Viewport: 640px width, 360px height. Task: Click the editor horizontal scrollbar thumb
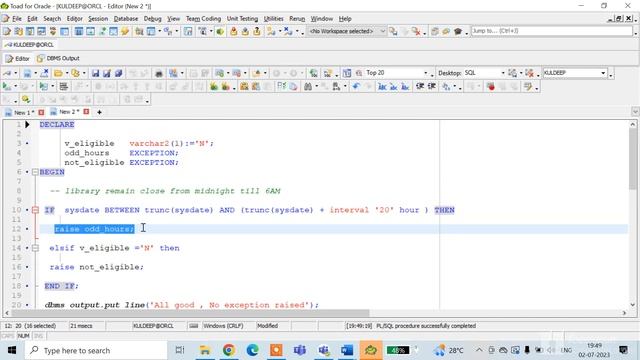tap(190, 313)
